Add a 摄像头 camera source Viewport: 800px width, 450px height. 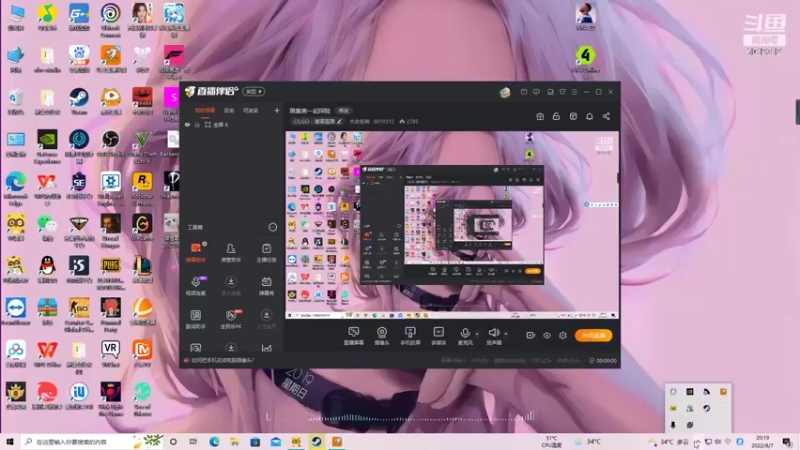[x=382, y=336]
